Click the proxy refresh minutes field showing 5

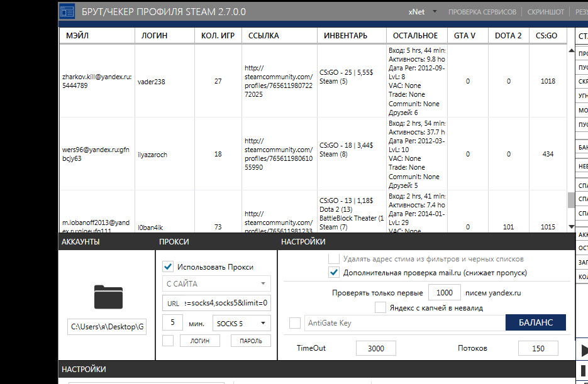click(172, 322)
